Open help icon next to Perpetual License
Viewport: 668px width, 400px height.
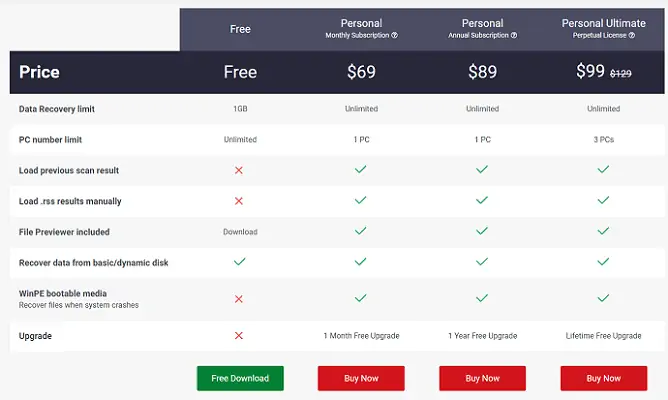(x=632, y=35)
